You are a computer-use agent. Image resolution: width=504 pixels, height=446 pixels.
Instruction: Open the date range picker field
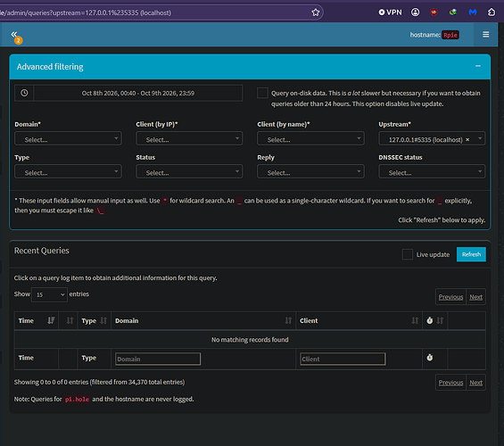(x=138, y=93)
